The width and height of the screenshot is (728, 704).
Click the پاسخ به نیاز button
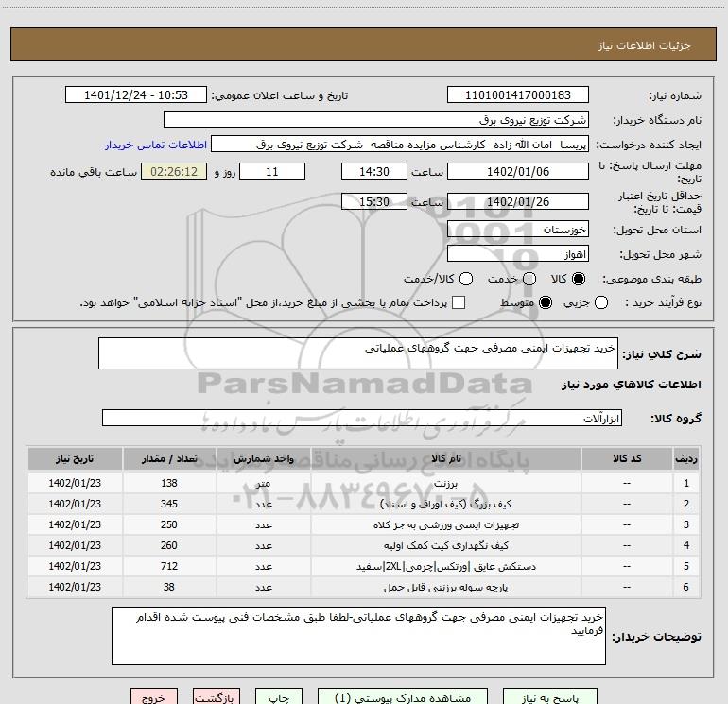coord(549,697)
